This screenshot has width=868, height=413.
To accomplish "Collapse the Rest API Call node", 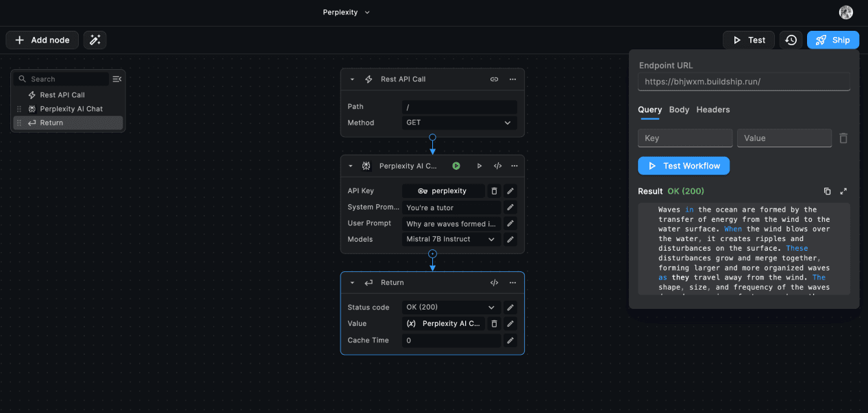I will (x=352, y=79).
